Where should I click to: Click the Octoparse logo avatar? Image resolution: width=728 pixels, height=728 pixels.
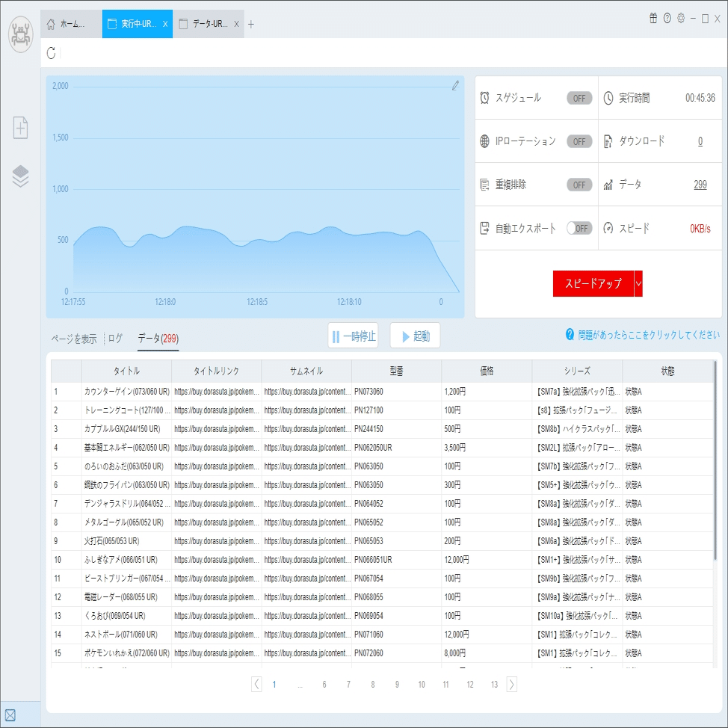tap(20, 34)
